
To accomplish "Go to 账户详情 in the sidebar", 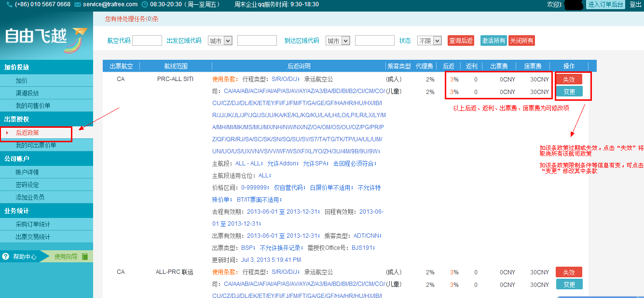I will 27,172.
